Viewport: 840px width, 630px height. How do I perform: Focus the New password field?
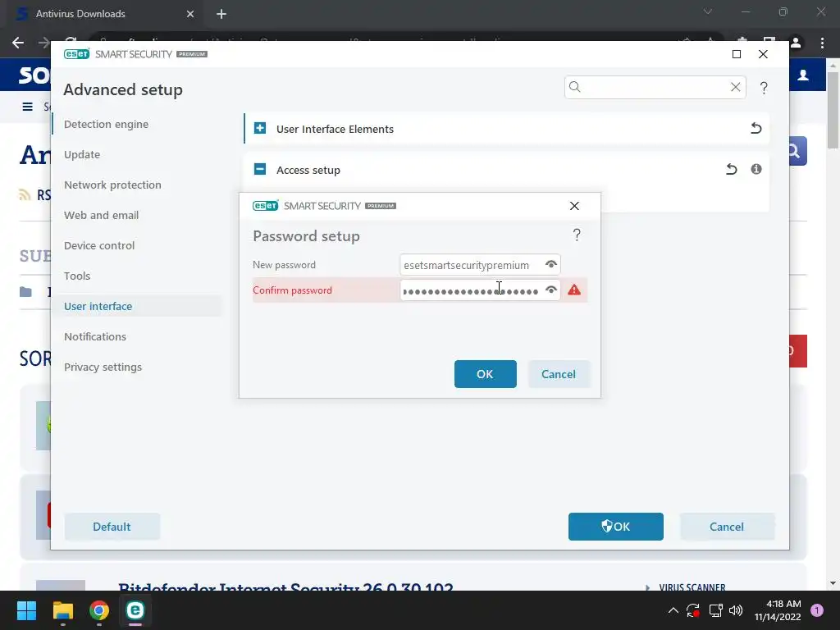point(480,265)
